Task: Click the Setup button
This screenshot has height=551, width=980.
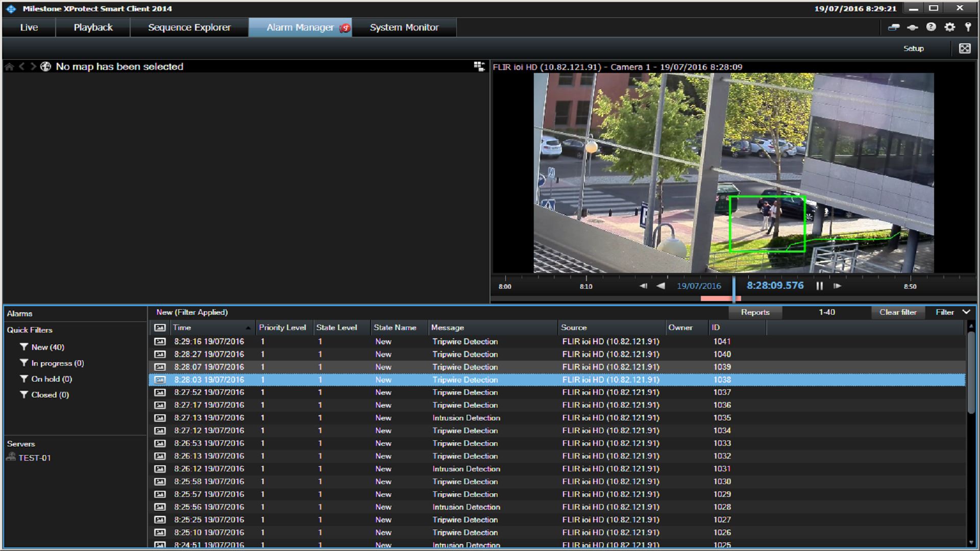Action: tap(914, 48)
